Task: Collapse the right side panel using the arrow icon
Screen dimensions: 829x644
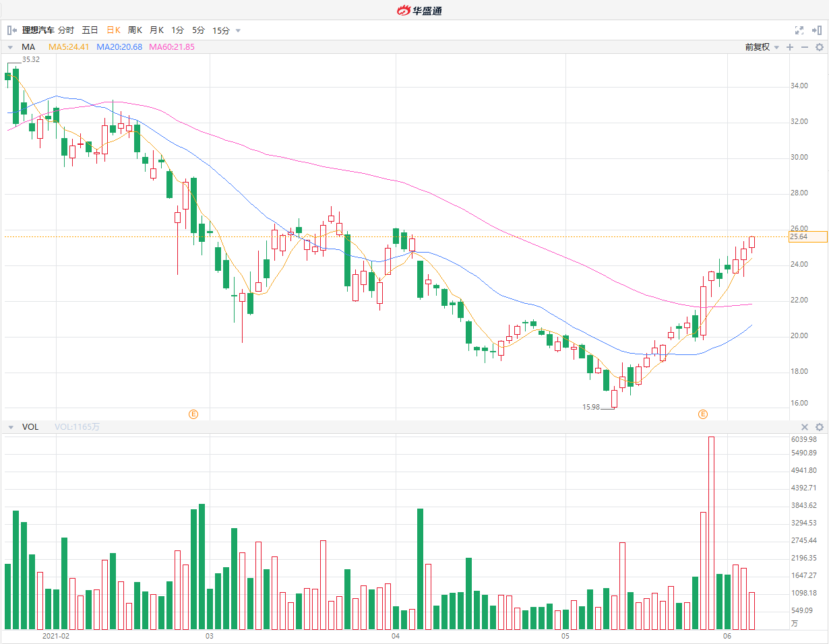Action: point(818,30)
